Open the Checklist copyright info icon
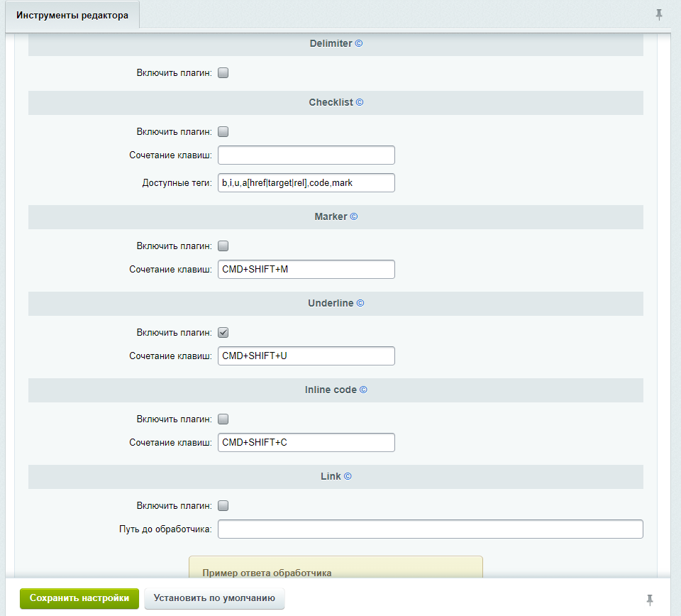 click(360, 102)
